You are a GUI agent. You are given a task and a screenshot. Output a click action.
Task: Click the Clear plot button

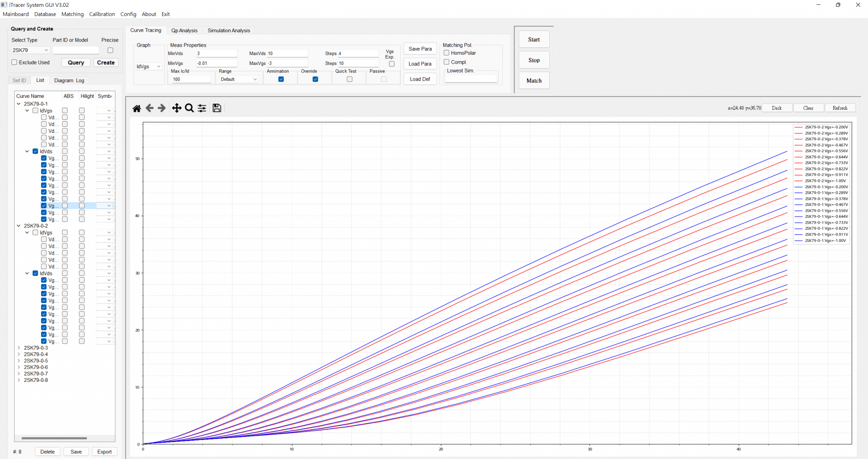[x=808, y=108]
